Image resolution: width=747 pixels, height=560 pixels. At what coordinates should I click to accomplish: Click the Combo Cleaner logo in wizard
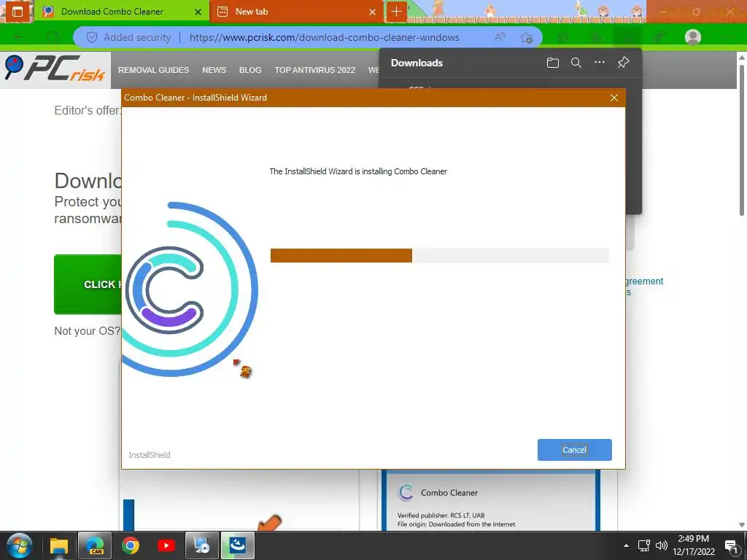tap(190, 289)
